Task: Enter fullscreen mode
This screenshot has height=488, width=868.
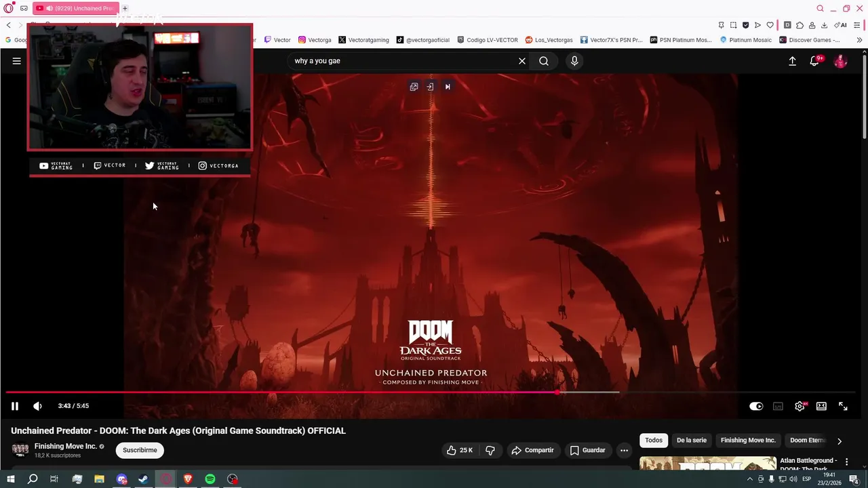Action: pyautogui.click(x=843, y=406)
